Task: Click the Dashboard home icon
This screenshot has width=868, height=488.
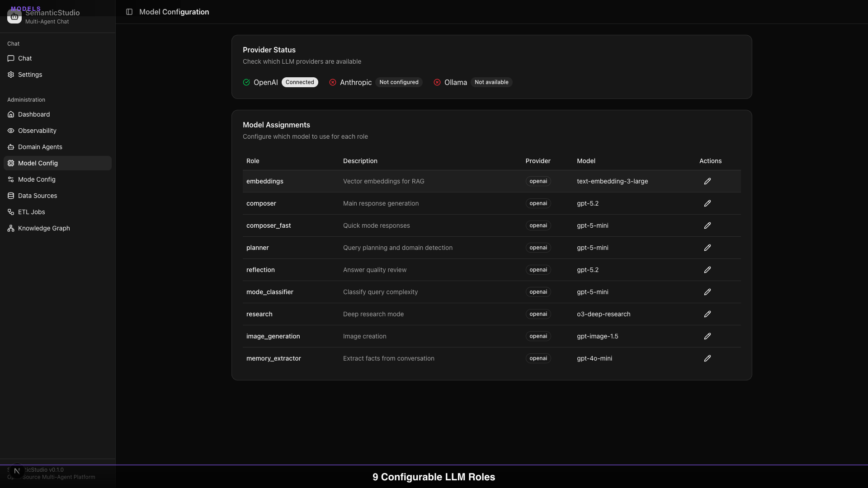Action: [11, 114]
